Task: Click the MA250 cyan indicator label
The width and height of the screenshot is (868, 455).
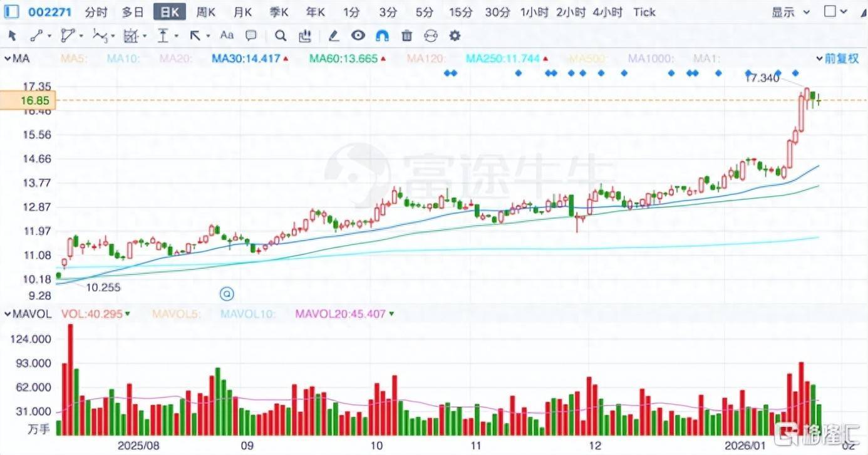Action: tap(503, 59)
